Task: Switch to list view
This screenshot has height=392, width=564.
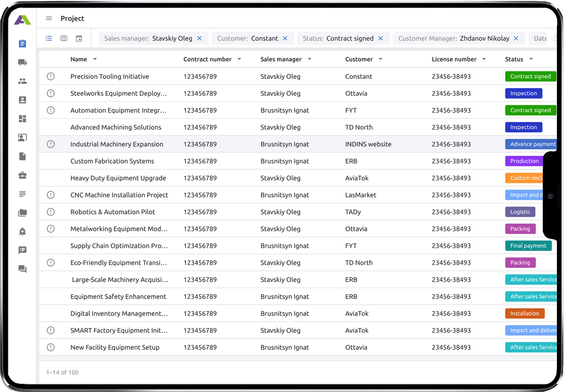Action: (x=49, y=39)
